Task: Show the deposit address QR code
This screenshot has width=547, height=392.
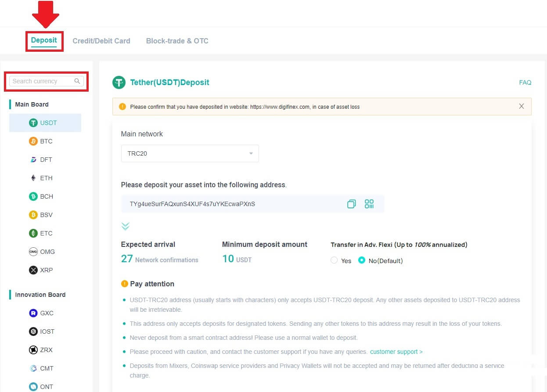Action: click(x=369, y=203)
